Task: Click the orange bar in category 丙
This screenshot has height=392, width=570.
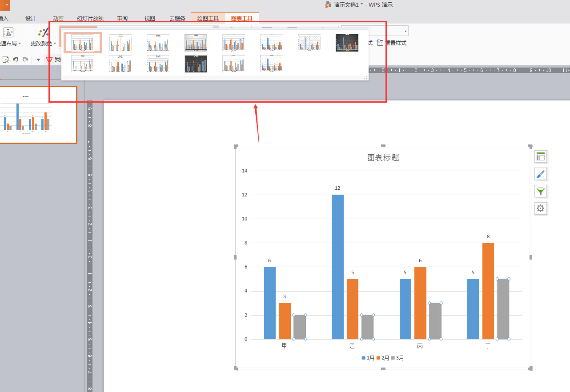Action: [x=420, y=303]
